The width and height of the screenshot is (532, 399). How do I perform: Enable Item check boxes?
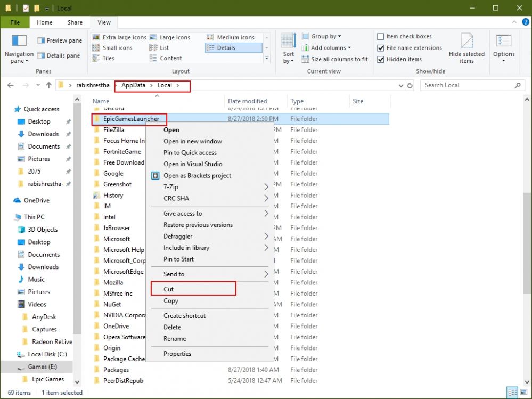381,36
